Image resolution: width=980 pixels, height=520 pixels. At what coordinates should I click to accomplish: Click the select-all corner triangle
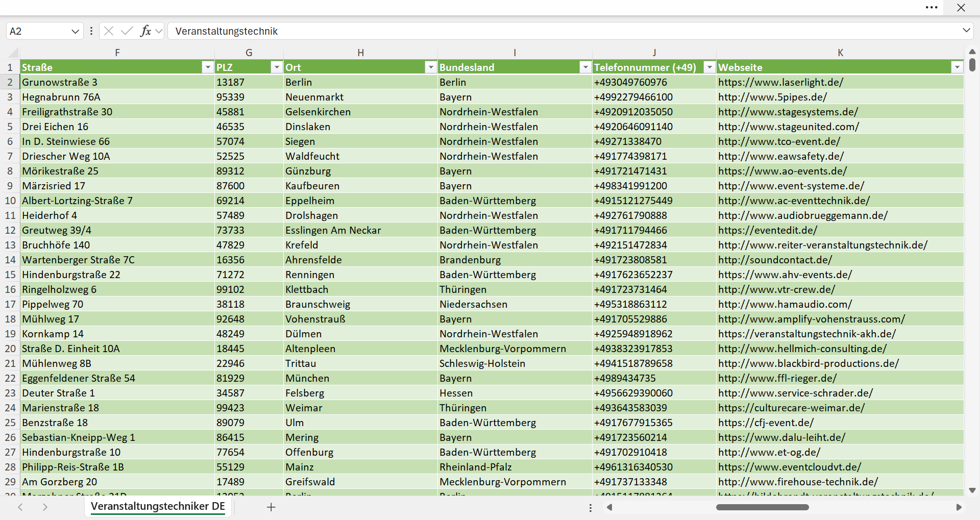14,53
